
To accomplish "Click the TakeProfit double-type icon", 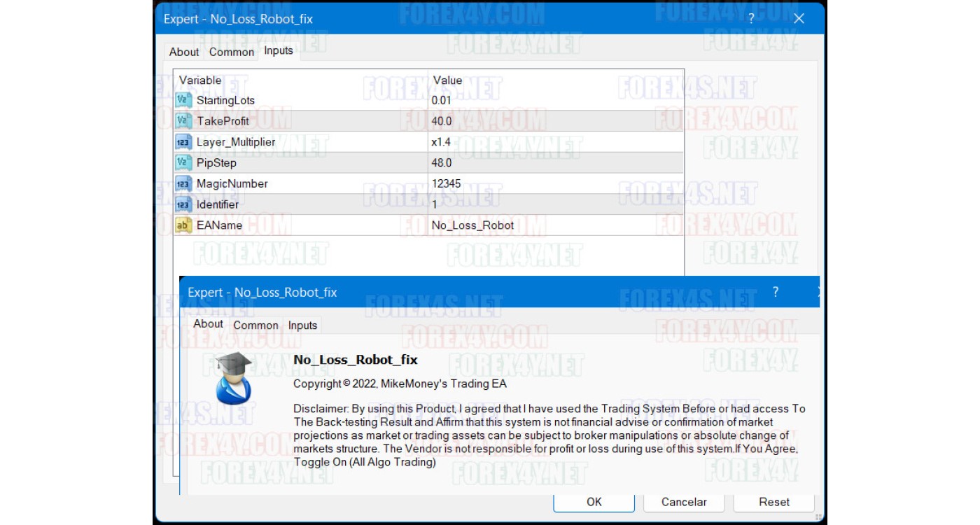I will click(x=183, y=121).
